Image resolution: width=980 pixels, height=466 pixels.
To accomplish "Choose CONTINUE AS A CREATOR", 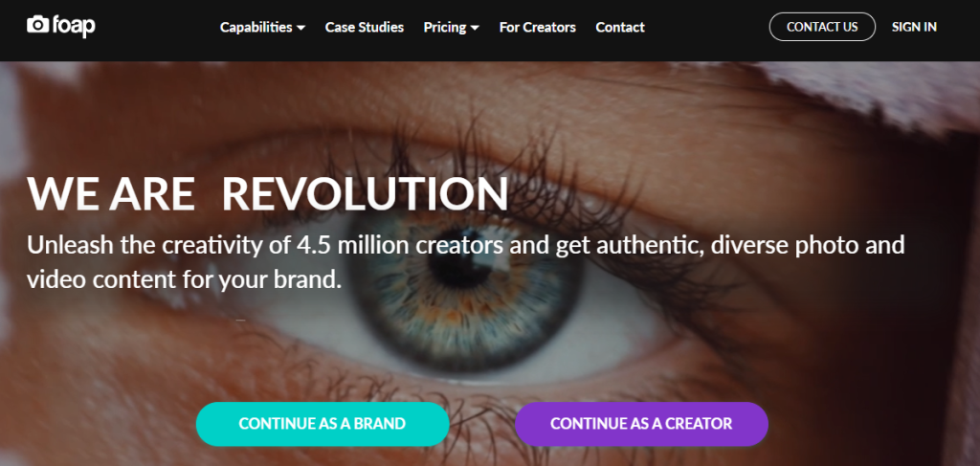I will (x=641, y=423).
